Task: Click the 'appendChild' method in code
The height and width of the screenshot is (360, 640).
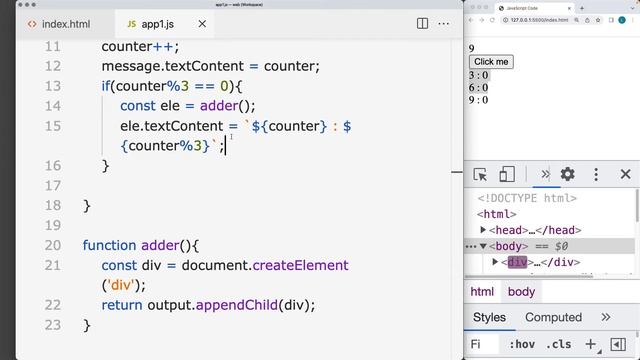Action: [237, 305]
